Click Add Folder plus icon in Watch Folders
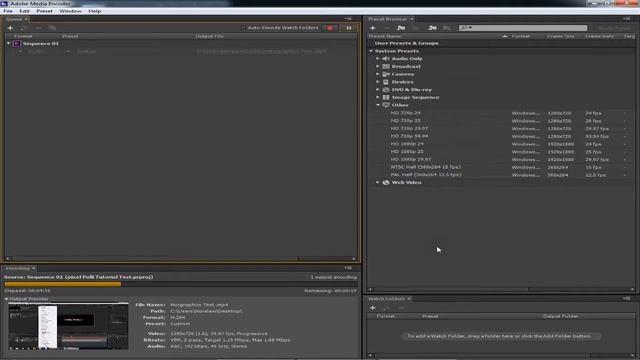The image size is (640, 360). click(x=373, y=308)
